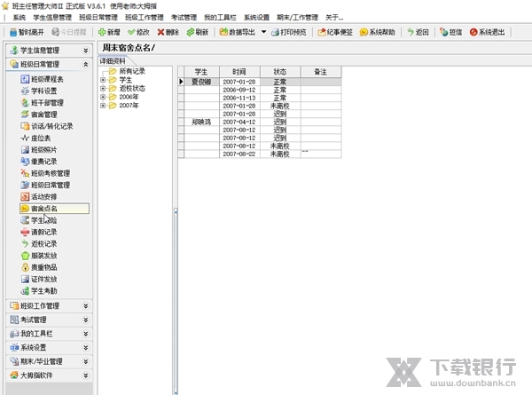The height and width of the screenshot is (395, 532).
Task: Open 班干部管理 in sidebar
Action: pyautogui.click(x=42, y=103)
